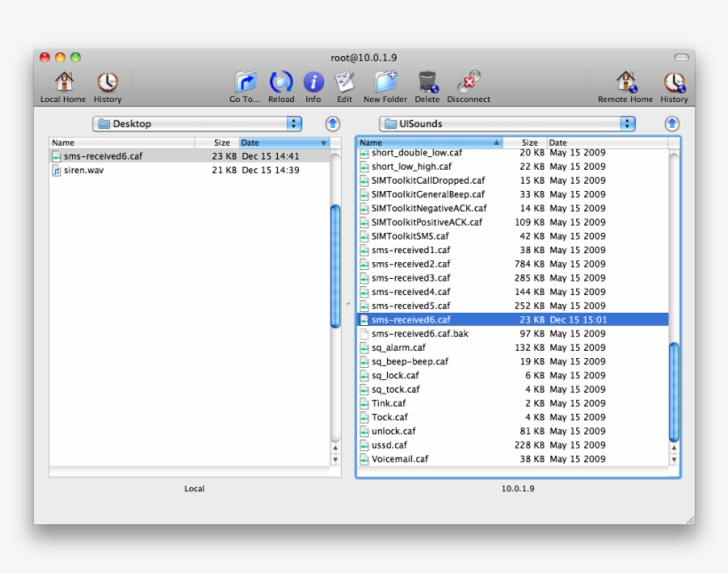The width and height of the screenshot is (728, 573).
Task: Select sms-received6.caf.bak in remote list
Action: pos(419,333)
